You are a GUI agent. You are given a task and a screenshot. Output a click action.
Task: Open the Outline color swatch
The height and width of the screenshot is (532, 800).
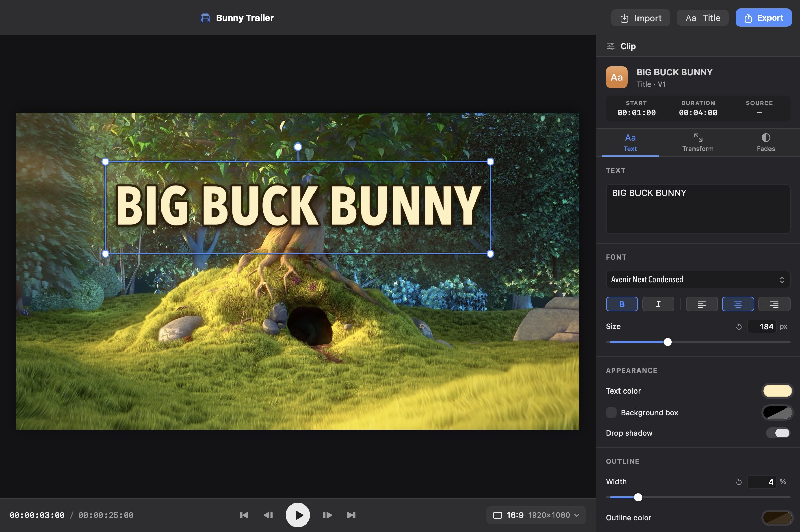tap(777, 518)
